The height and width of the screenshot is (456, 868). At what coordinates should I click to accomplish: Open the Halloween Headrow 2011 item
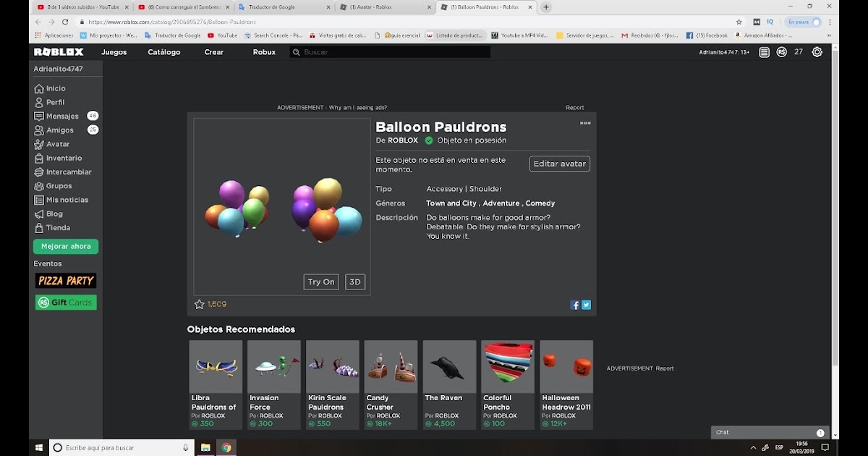[566, 385]
